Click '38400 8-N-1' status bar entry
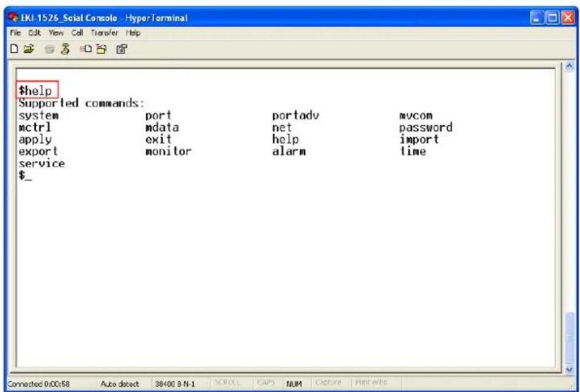Image resolution: width=580 pixels, height=392 pixels. coord(175,384)
